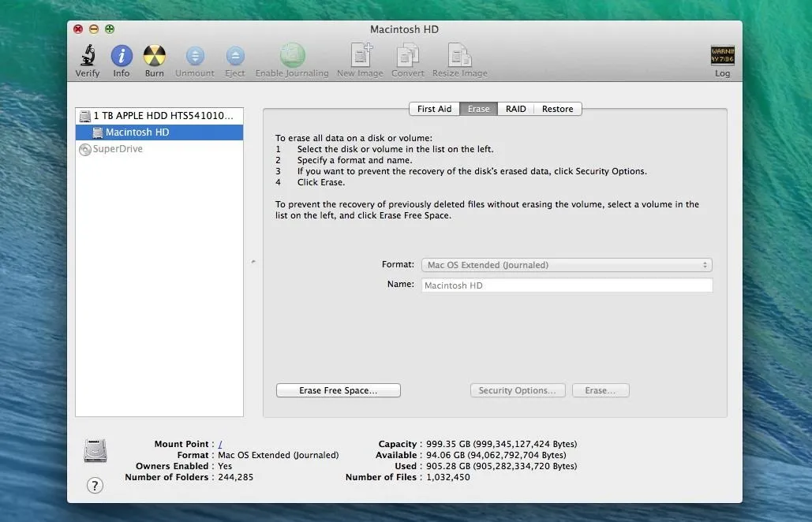The width and height of the screenshot is (812, 522).
Task: Click the Macintosh HD volume icon in sidebar
Action: [x=97, y=132]
